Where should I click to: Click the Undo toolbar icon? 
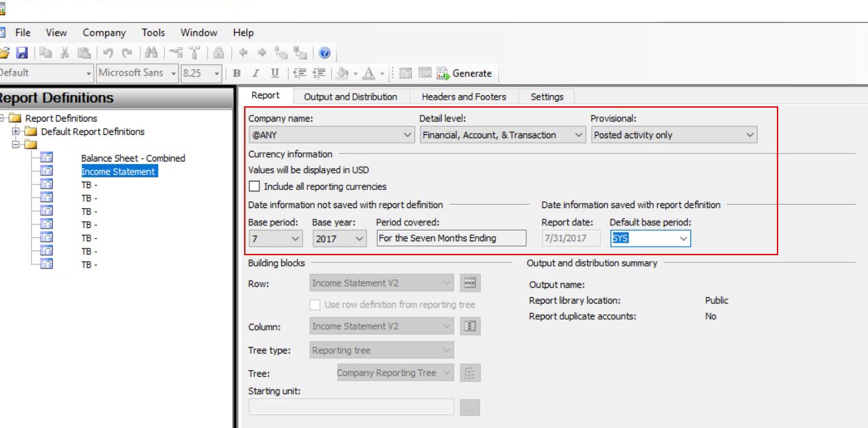pyautogui.click(x=106, y=52)
